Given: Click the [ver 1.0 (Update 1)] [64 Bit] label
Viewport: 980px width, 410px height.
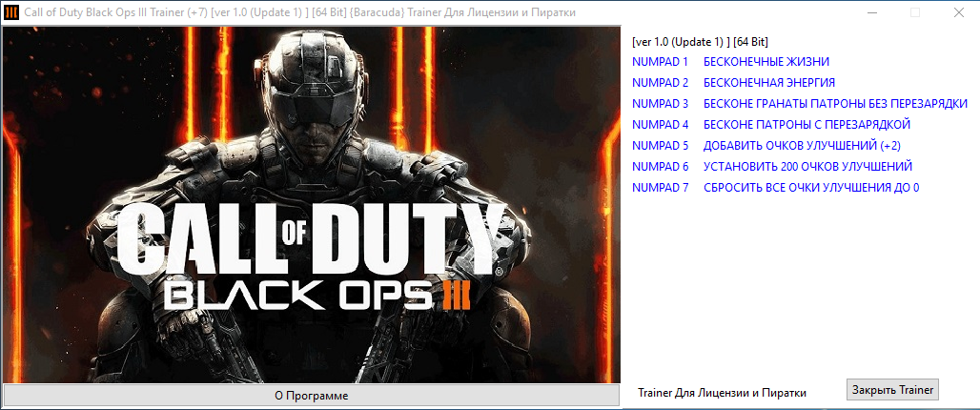Looking at the screenshot, I should (x=700, y=42).
